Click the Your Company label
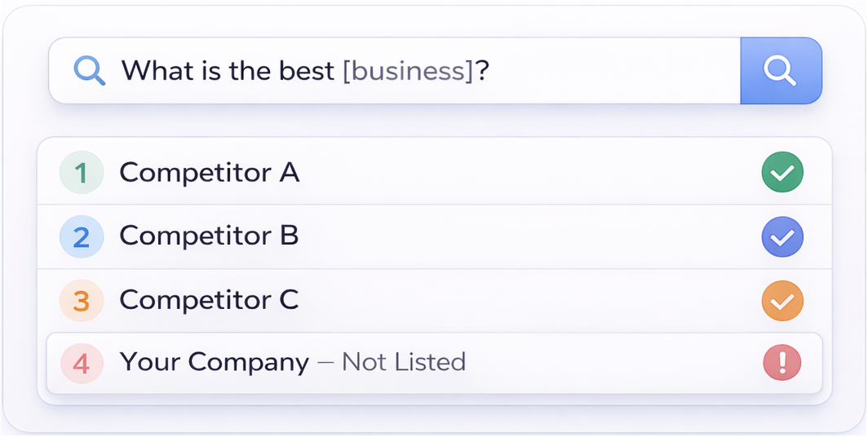Image resolution: width=868 pixels, height=437 pixels. click(x=215, y=362)
